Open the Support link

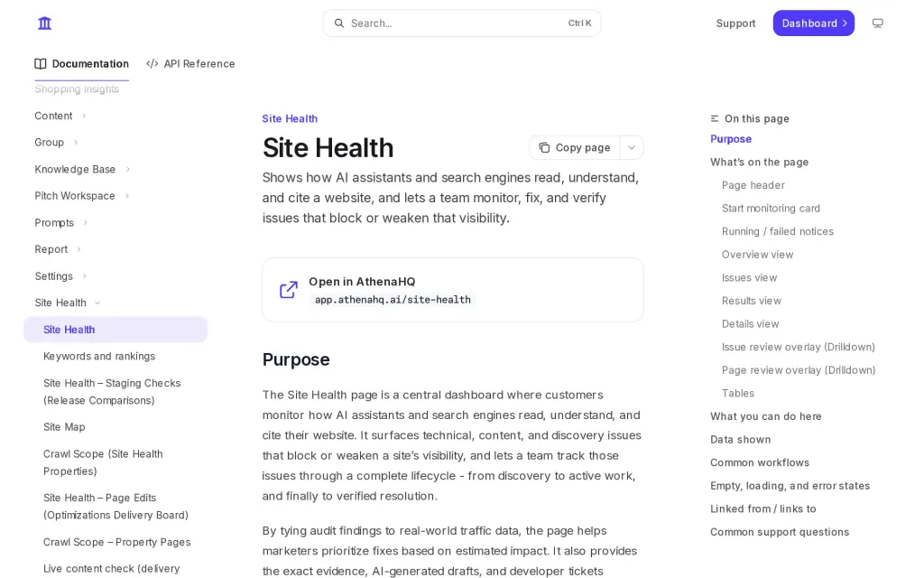(735, 23)
